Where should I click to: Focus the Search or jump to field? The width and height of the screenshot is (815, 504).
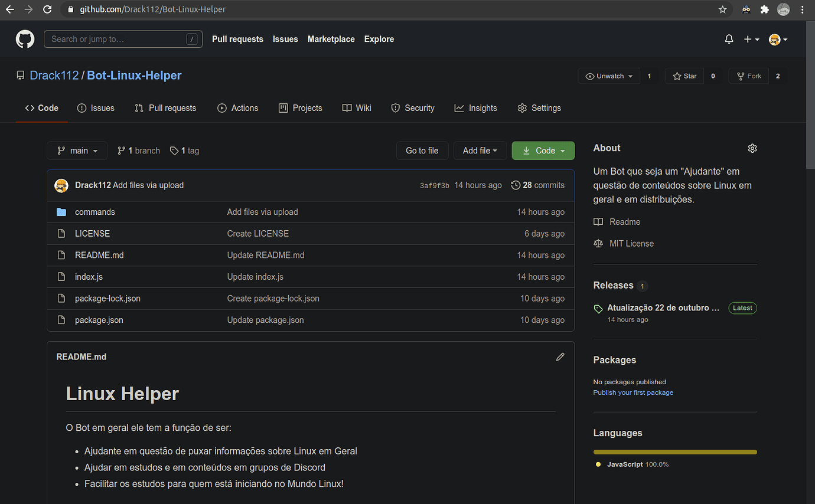123,40
